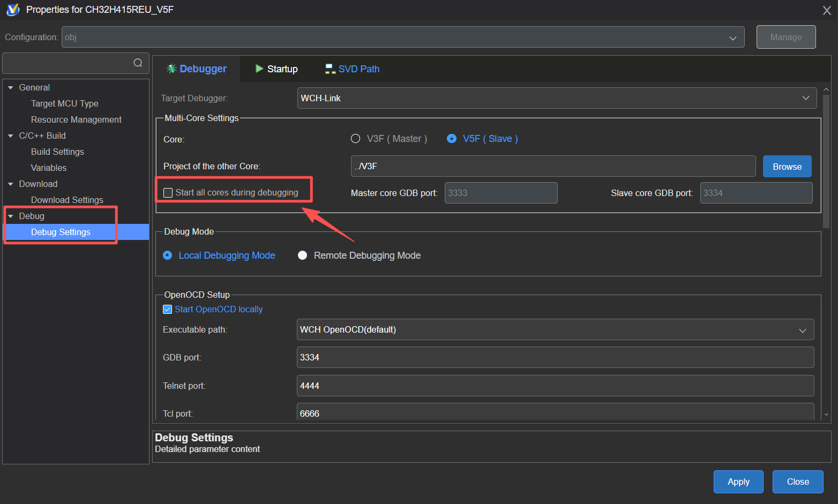Click the C/C++ Build category label
This screenshot has width=838, height=504.
[x=42, y=136]
